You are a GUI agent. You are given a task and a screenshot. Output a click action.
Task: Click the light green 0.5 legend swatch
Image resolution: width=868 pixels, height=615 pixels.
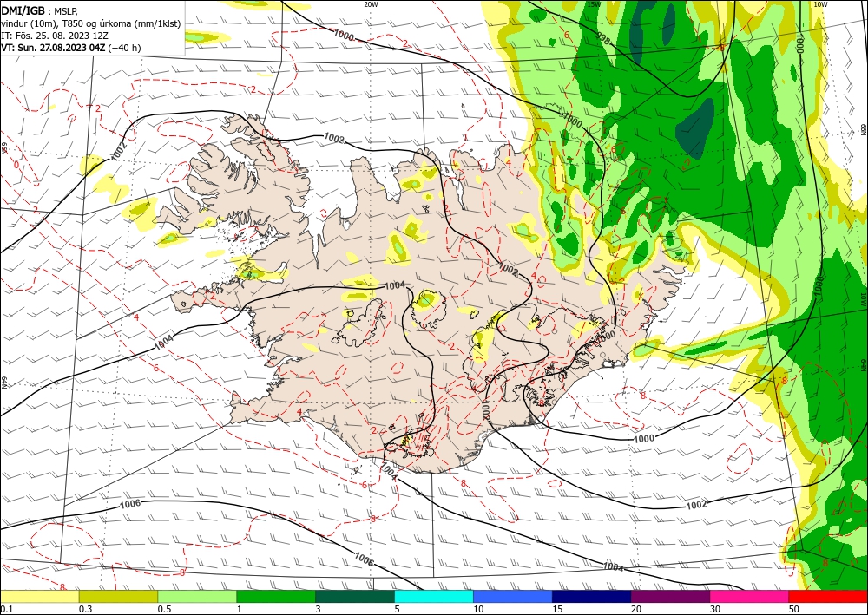tap(197, 596)
